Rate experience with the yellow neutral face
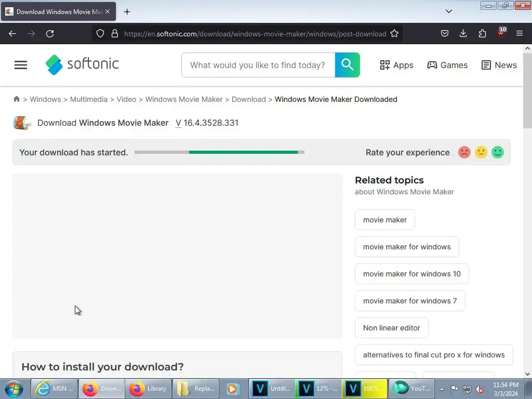 (x=481, y=152)
